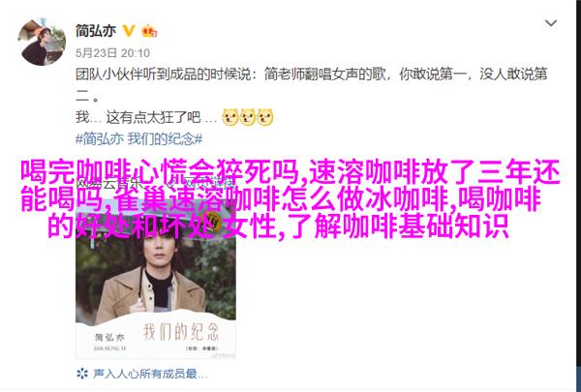
Task: Open hashtag #简弘亦 我们的纪念#
Action: [x=139, y=139]
